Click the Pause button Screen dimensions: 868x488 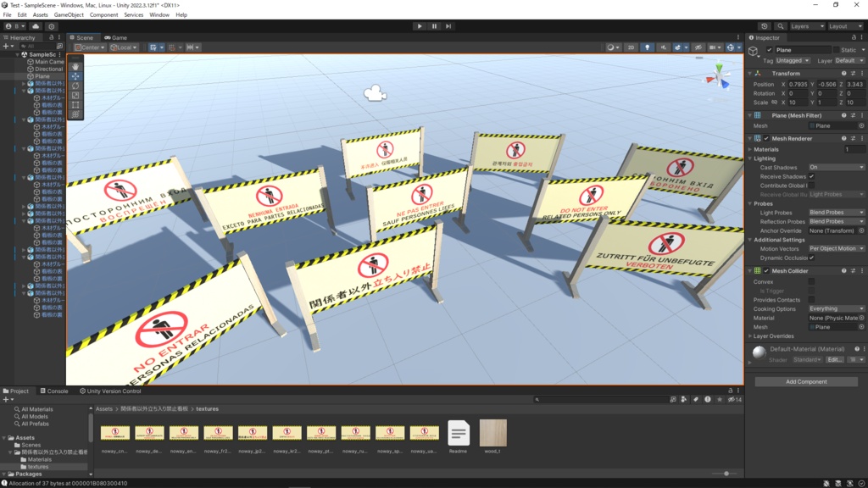click(434, 26)
